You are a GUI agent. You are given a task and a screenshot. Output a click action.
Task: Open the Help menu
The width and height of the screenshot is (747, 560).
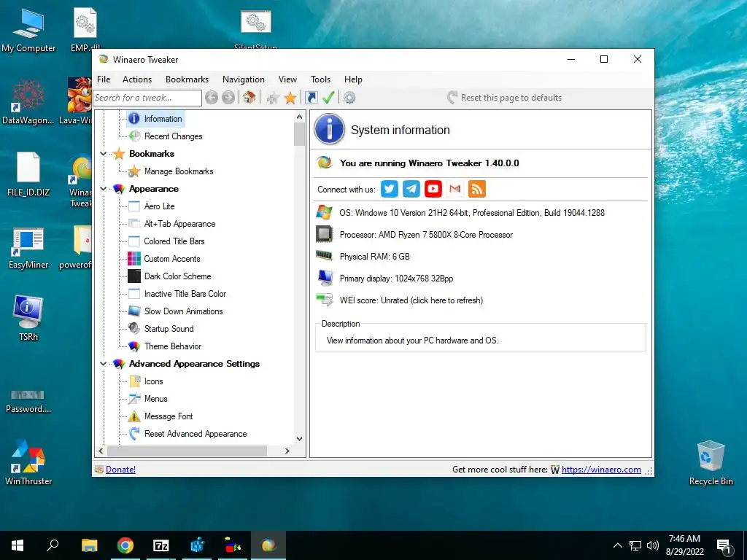pos(354,79)
